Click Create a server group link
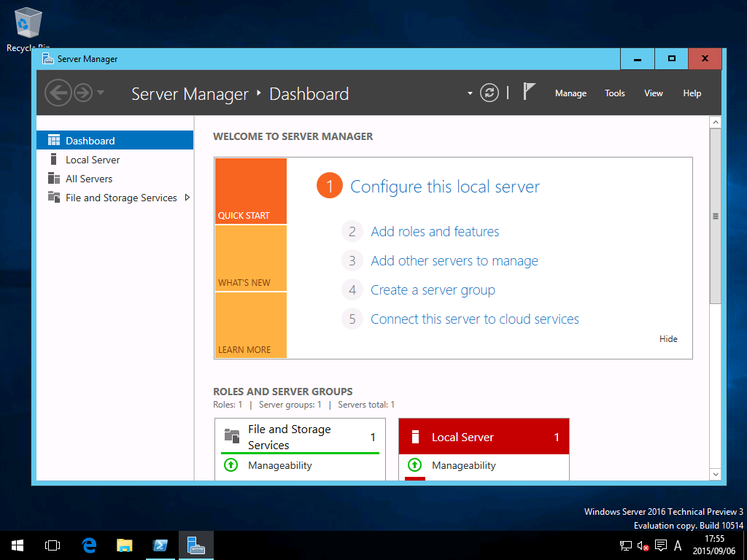This screenshot has width=747, height=560. (x=433, y=290)
